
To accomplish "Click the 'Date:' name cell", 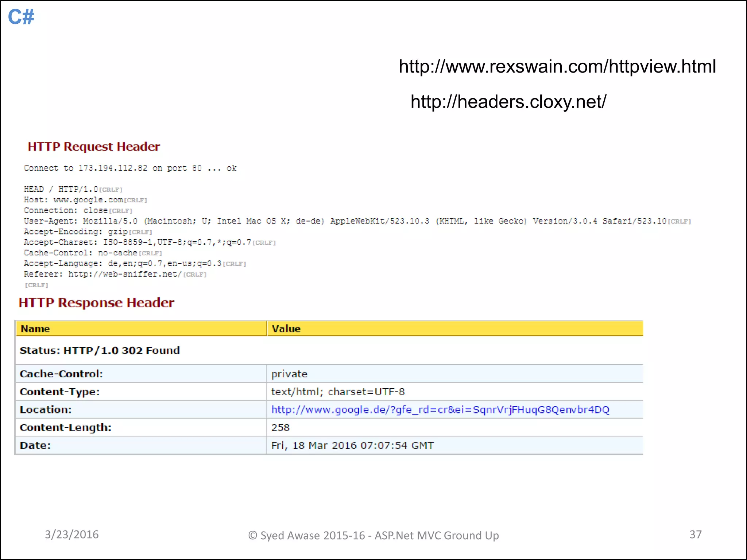I will click(x=141, y=445).
